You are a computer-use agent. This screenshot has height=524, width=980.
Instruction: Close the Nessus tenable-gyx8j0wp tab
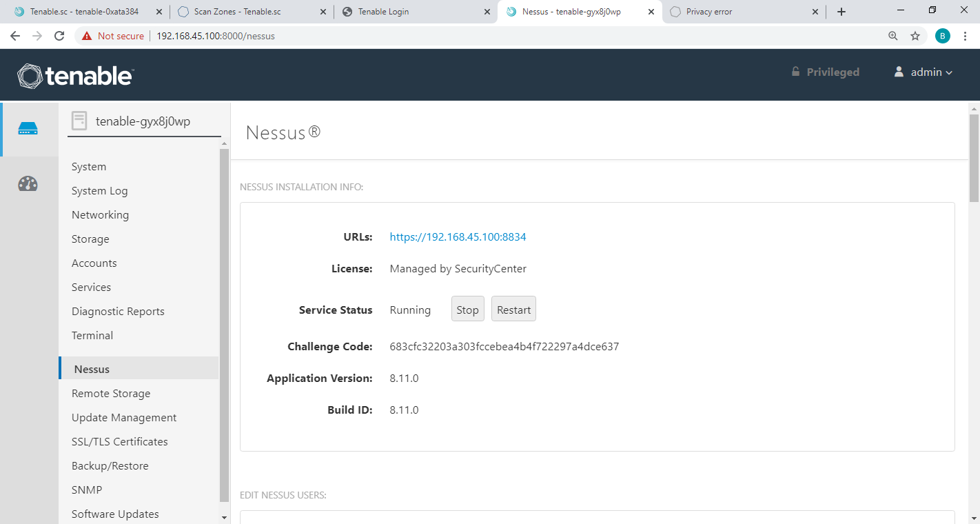[651, 12]
